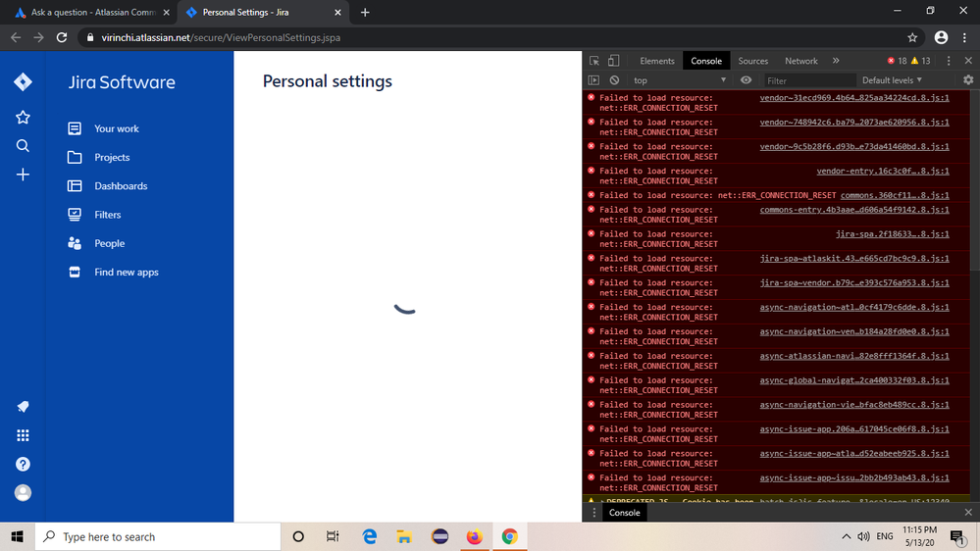The image size is (980, 551).
Task: Open File Explorer from taskbar
Action: 404,536
